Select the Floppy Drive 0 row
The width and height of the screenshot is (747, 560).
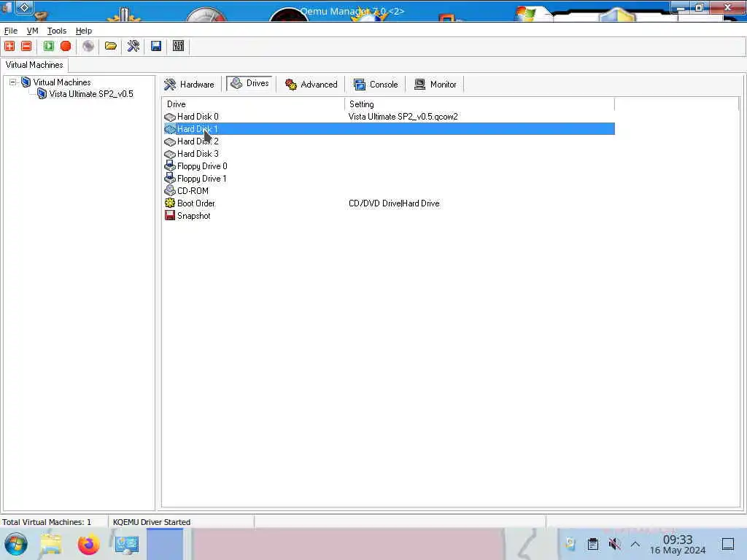click(389, 166)
